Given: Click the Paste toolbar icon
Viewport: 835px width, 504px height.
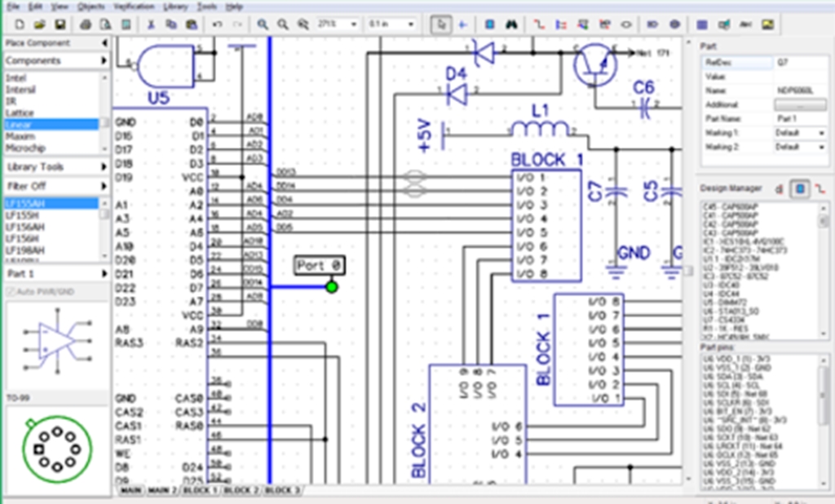Looking at the screenshot, I should pos(191,24).
